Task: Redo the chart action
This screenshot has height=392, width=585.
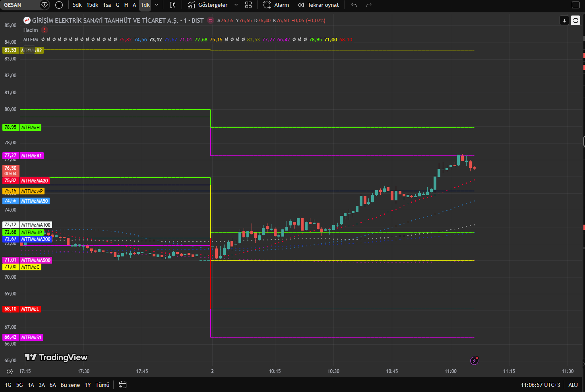Action: [369, 5]
